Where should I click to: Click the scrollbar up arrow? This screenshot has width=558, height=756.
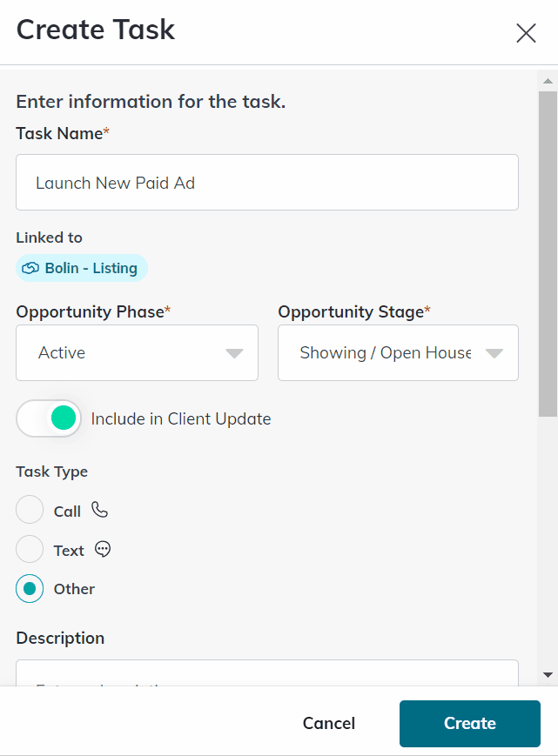pos(548,80)
